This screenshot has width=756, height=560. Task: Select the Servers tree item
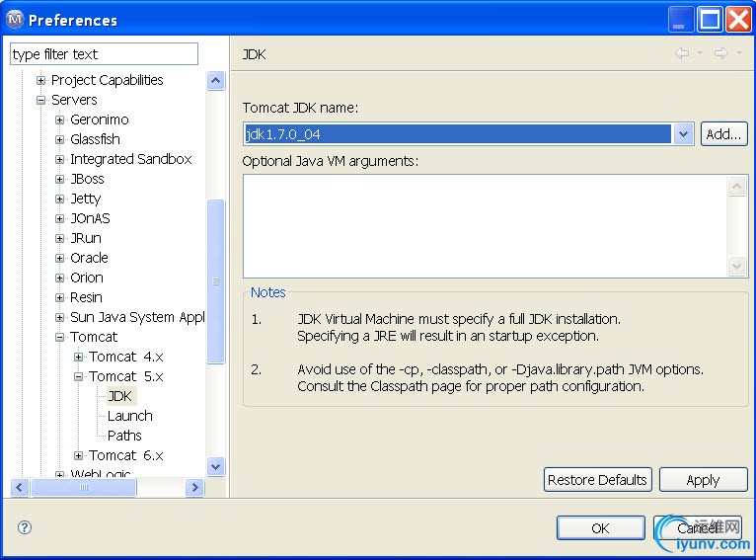[74, 100]
